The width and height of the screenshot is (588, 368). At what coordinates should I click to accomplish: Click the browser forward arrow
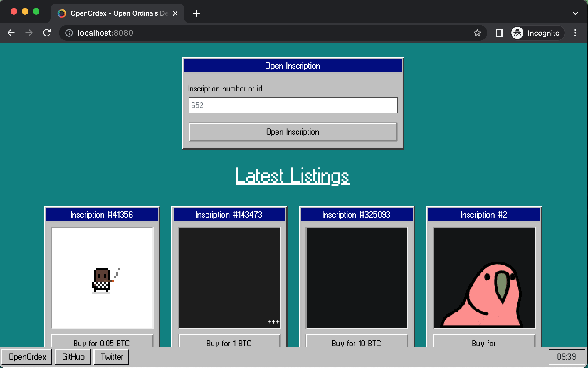[x=29, y=33]
